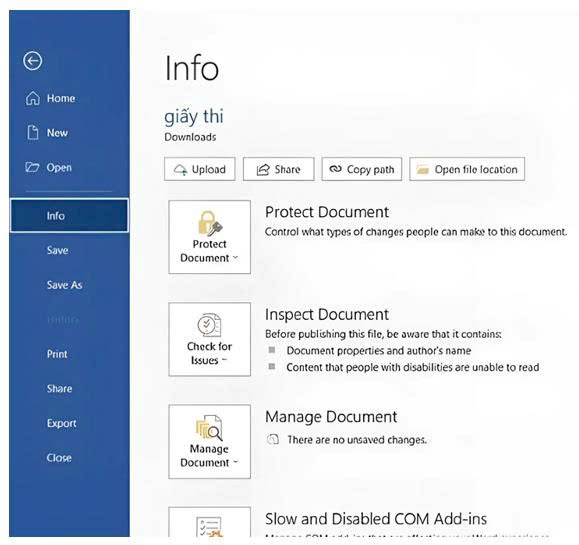Select Save As in the sidebar
579x545 pixels.
(64, 285)
